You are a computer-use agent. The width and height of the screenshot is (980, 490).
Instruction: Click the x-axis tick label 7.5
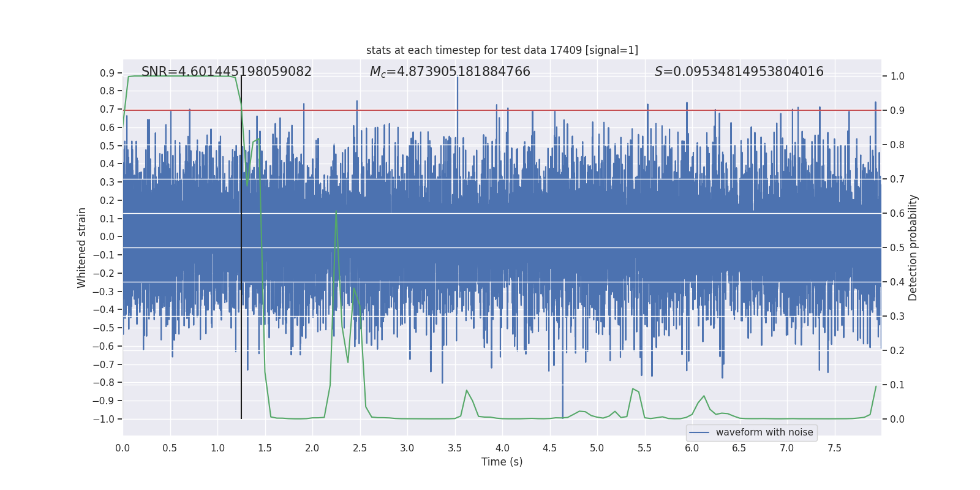[x=834, y=448]
